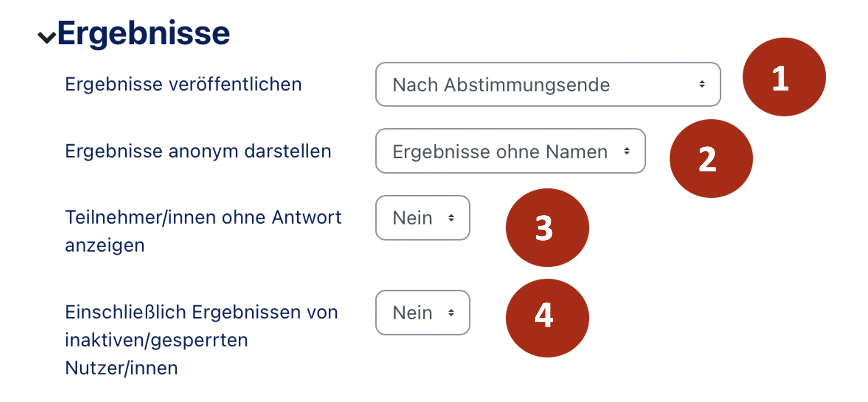Click arrow icon in 'Ergebnisse ohne Namen' select

[626, 151]
